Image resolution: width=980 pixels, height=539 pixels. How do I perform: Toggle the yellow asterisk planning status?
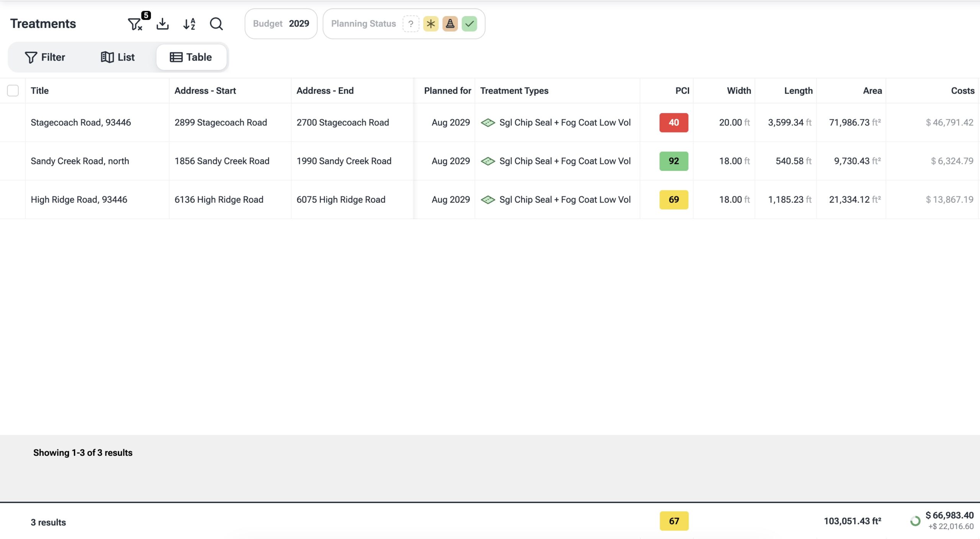[431, 24]
